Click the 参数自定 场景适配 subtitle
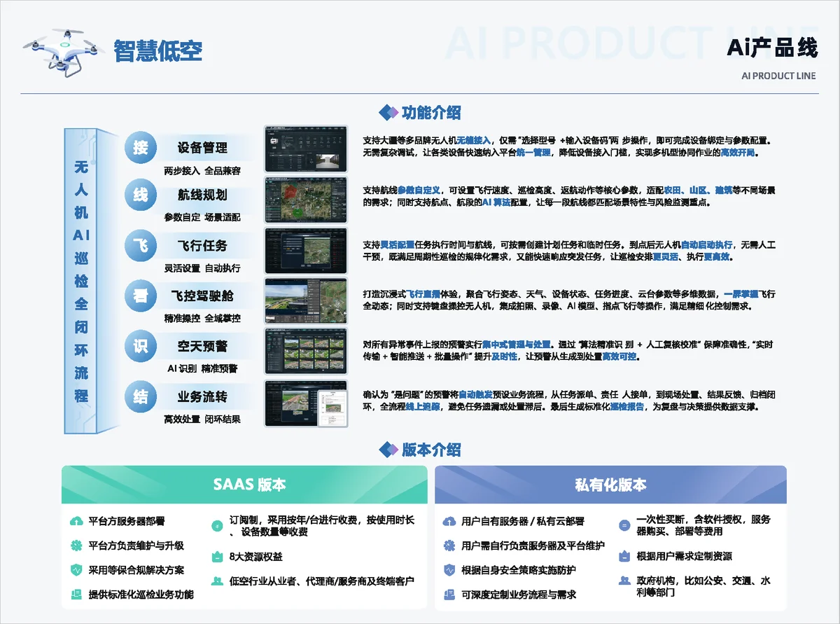840x624 pixels. click(202, 217)
